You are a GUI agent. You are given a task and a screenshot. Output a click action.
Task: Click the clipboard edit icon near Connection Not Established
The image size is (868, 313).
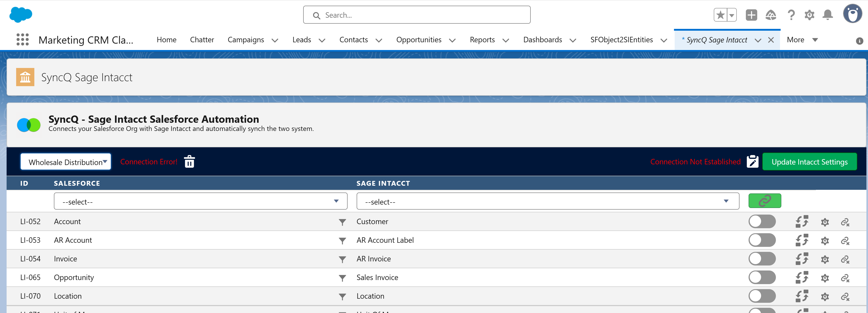tap(752, 162)
